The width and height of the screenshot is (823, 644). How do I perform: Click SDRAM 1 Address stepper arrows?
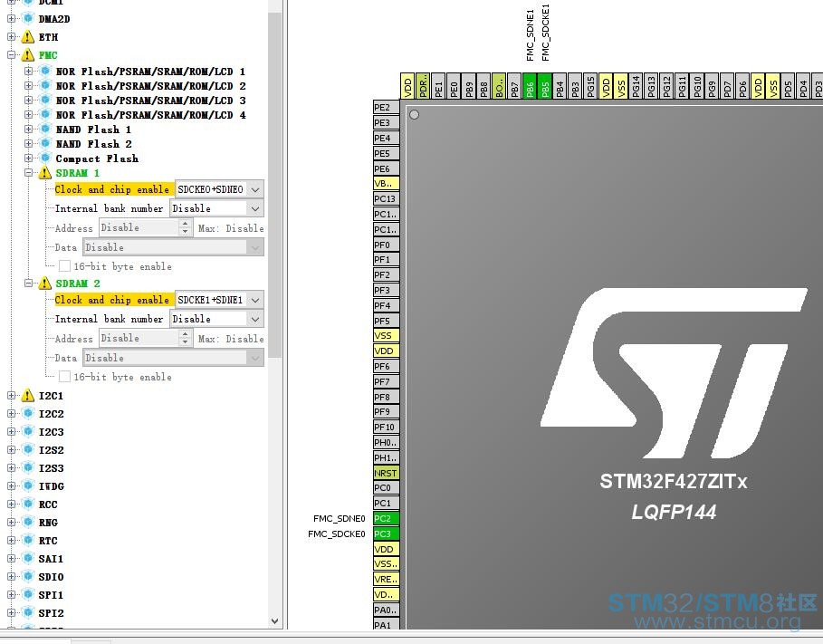185,228
